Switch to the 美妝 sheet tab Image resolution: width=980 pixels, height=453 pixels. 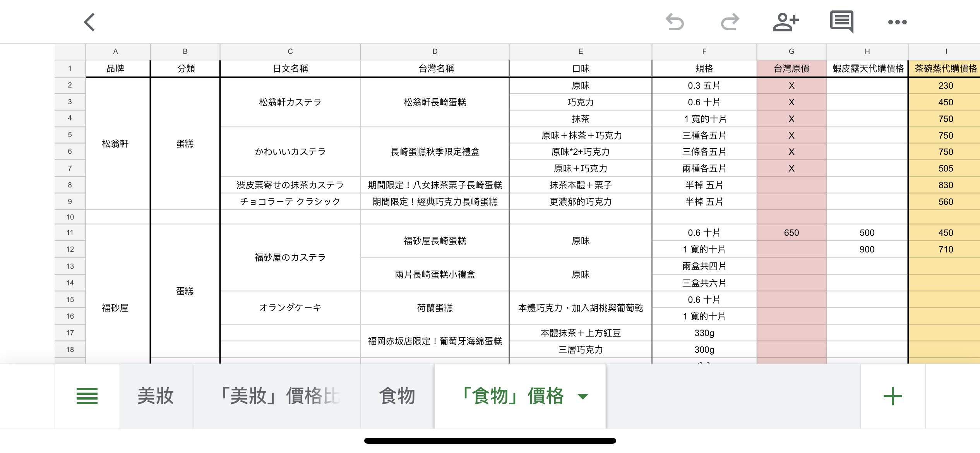click(x=156, y=396)
